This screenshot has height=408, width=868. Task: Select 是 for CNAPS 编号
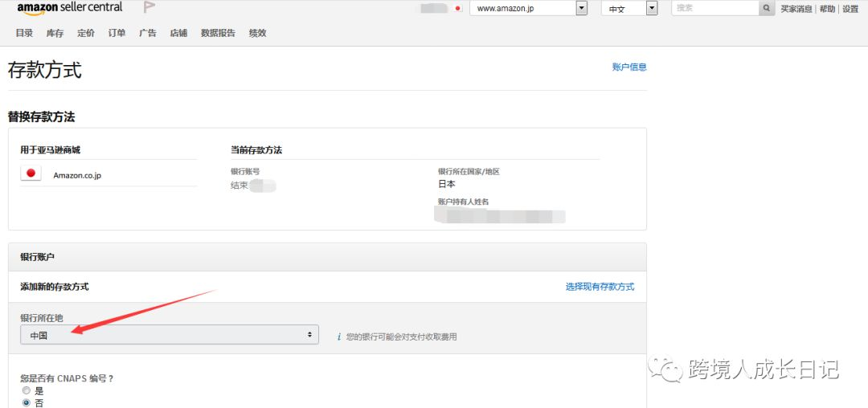(x=26, y=390)
